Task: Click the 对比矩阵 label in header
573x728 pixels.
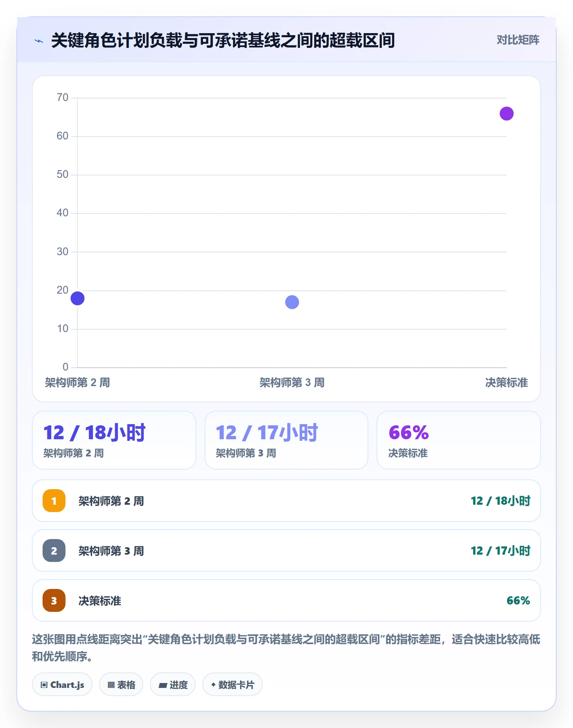Action: [518, 40]
